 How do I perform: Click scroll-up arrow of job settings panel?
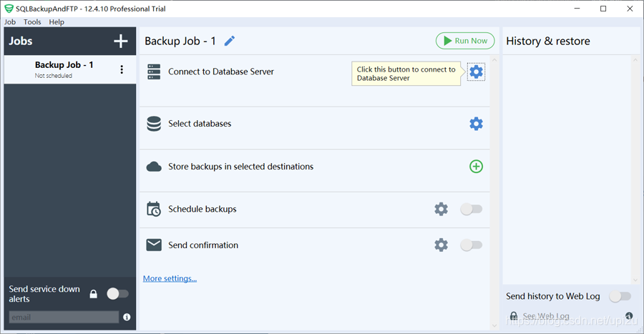coord(494,60)
